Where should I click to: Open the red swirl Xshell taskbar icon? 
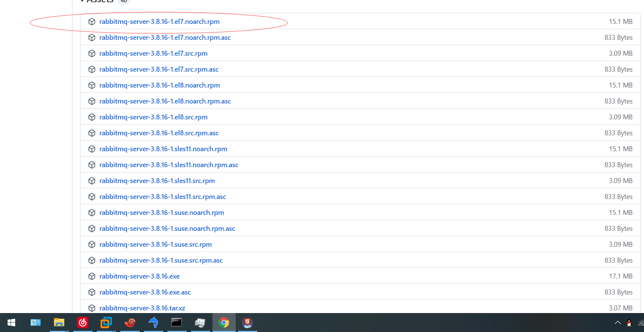pyautogui.click(x=130, y=323)
